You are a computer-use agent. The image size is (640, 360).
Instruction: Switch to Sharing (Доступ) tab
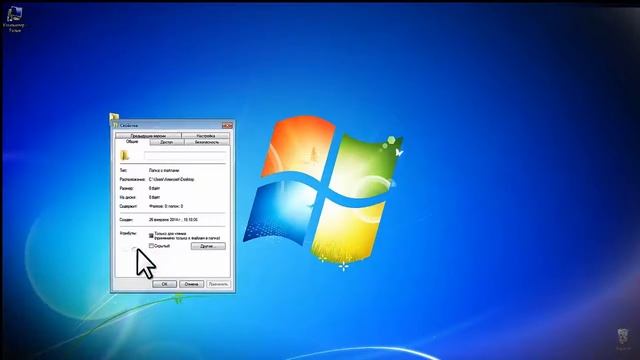pyautogui.click(x=167, y=142)
